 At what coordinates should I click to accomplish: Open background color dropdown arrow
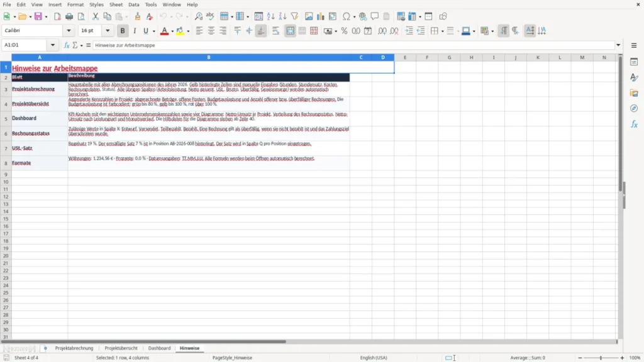[x=188, y=31]
